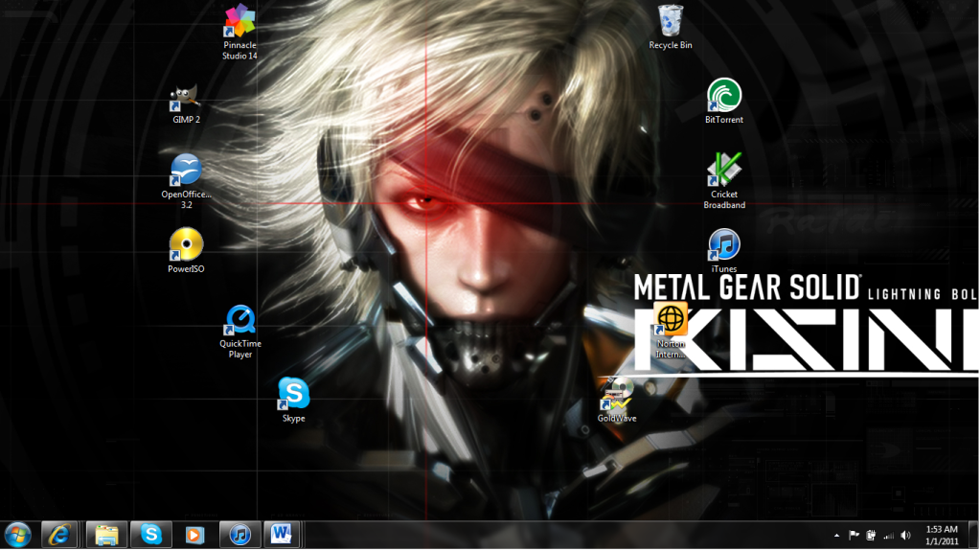Open Windows Media Player taskbar icon
The height and width of the screenshot is (551, 980).
(194, 536)
